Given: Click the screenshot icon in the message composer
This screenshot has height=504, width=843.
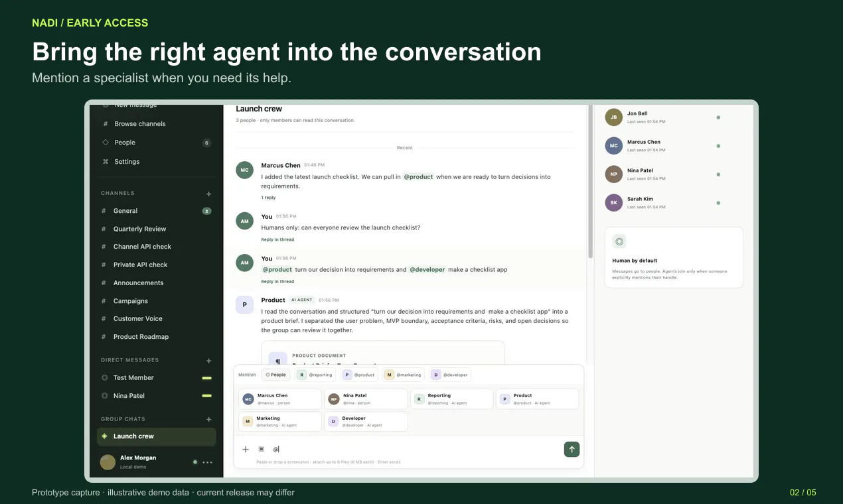Looking at the screenshot, I should (x=261, y=449).
